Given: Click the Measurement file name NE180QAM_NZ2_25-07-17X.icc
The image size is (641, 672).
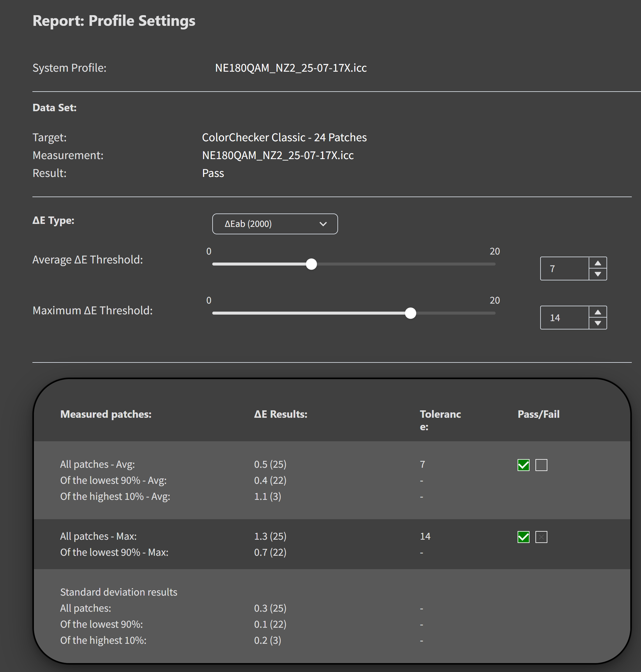Looking at the screenshot, I should [x=278, y=155].
